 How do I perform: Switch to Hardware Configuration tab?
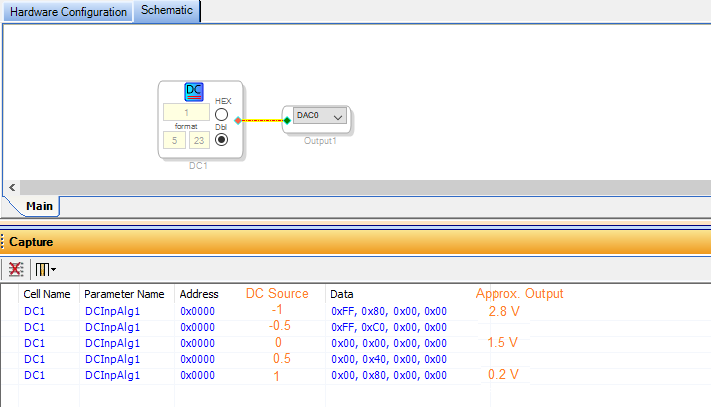pyautogui.click(x=68, y=12)
